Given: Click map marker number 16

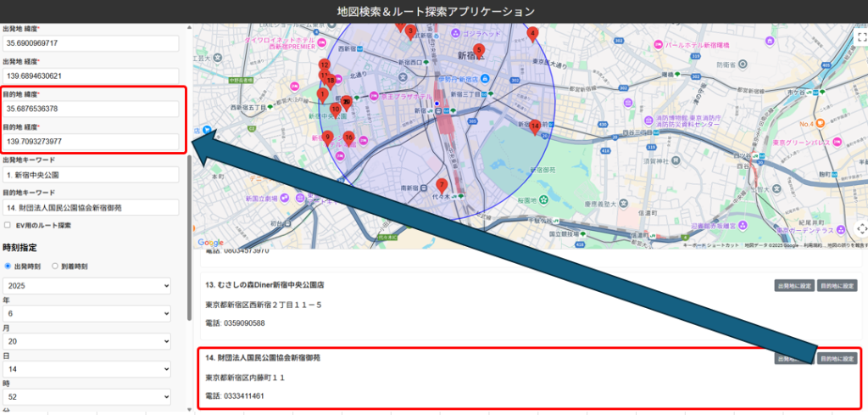Looking at the screenshot, I should pyautogui.click(x=348, y=138).
